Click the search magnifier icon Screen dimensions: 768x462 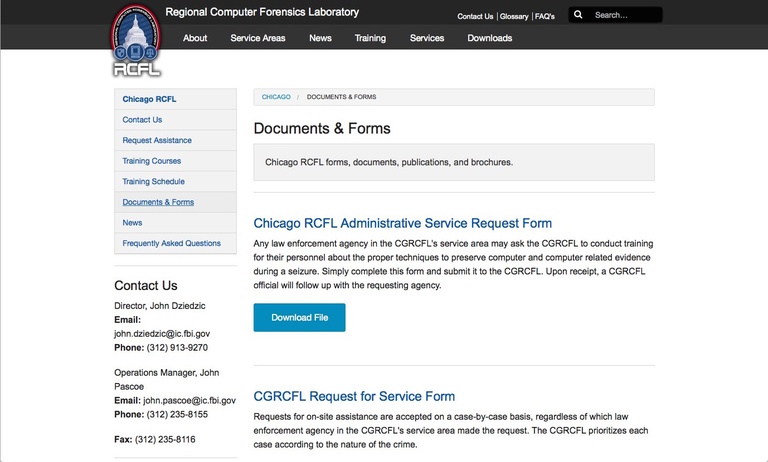point(578,15)
